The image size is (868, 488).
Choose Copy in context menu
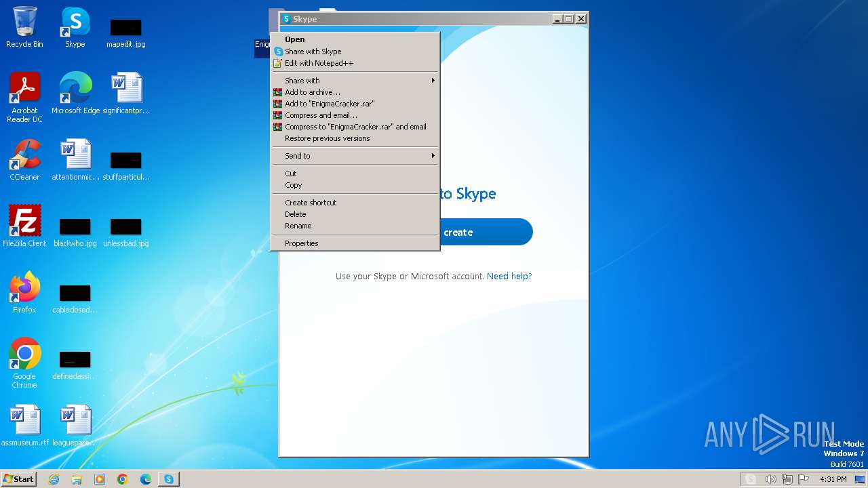coord(355,185)
